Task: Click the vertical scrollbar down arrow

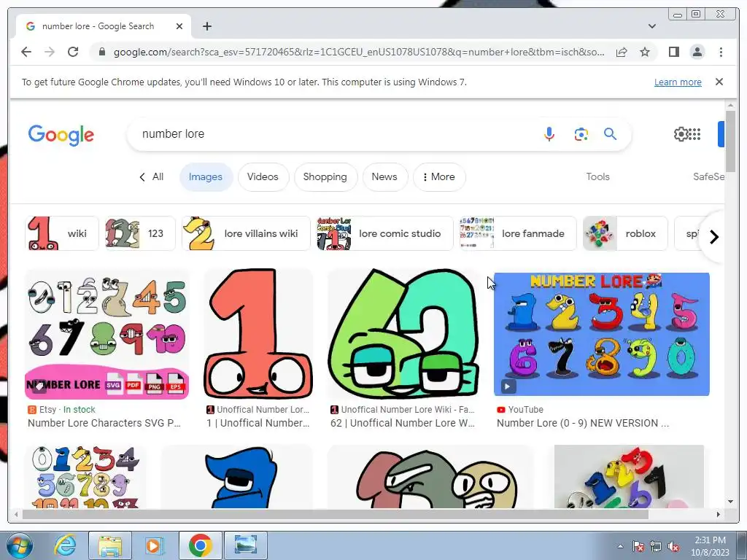Action: click(x=730, y=502)
